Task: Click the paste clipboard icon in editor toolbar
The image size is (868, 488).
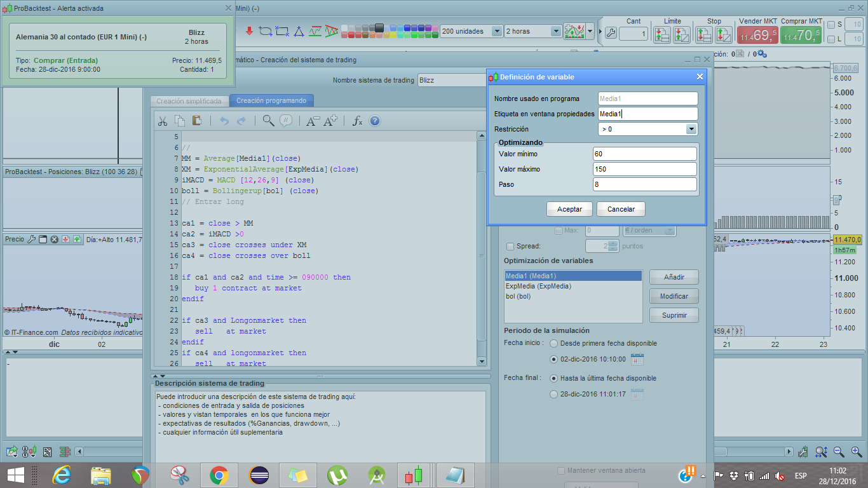Action: point(197,121)
